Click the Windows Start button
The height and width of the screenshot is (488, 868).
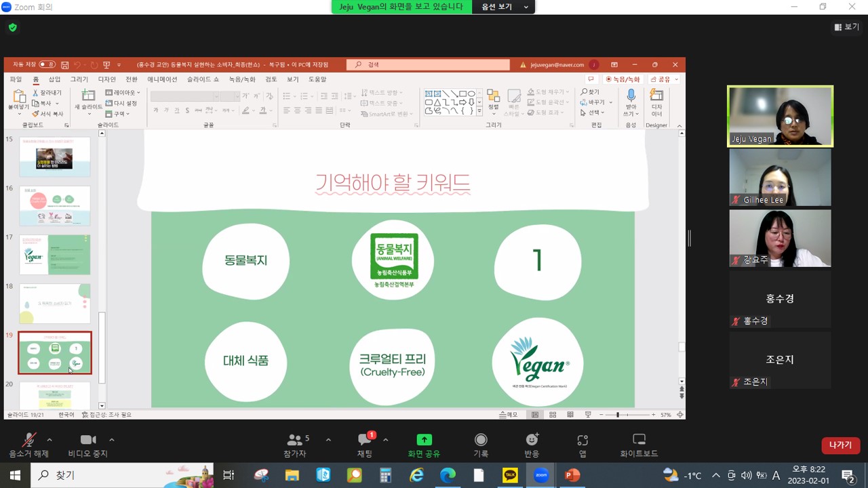click(15, 475)
